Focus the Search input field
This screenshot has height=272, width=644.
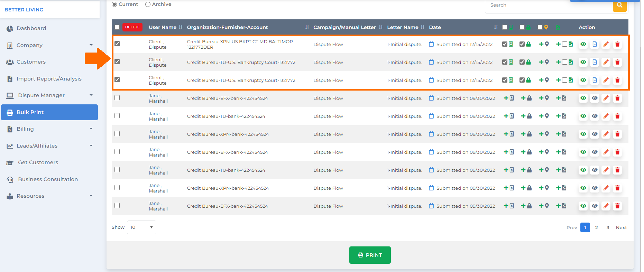[x=549, y=5]
